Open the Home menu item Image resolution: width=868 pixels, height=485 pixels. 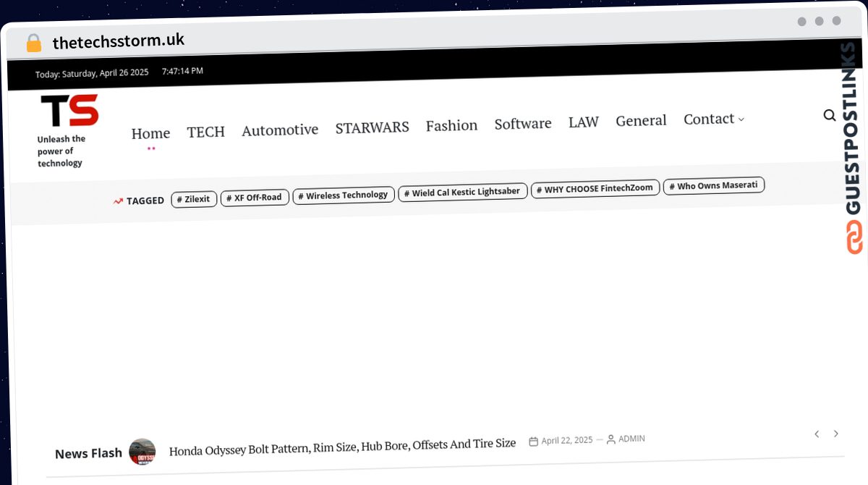150,133
